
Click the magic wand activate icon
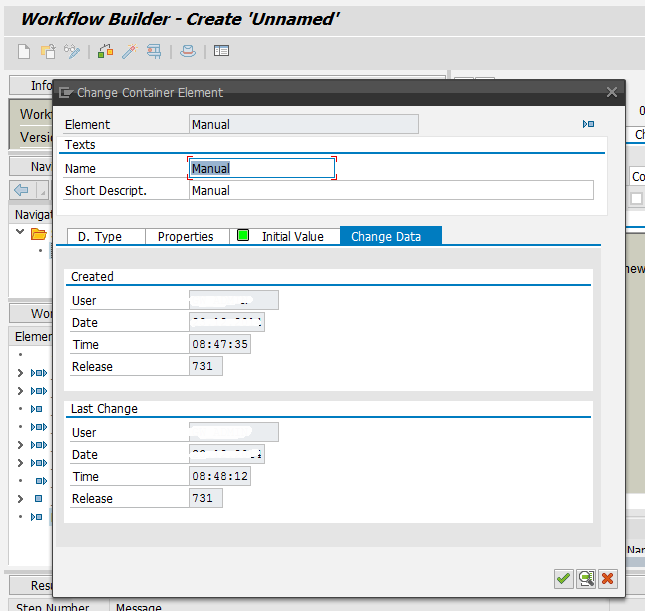coord(129,51)
